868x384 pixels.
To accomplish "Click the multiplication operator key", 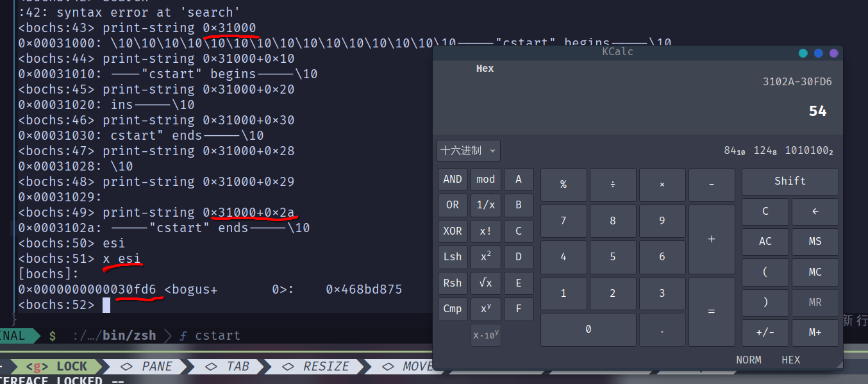I will (662, 185).
